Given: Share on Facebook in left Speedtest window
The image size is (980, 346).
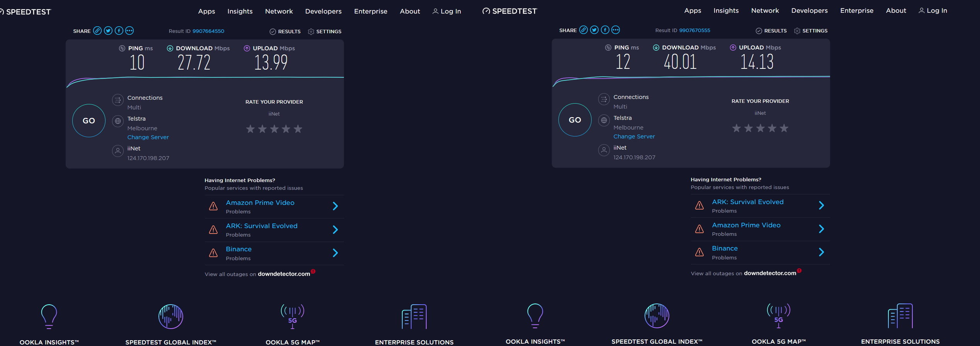Looking at the screenshot, I should pyautogui.click(x=119, y=31).
